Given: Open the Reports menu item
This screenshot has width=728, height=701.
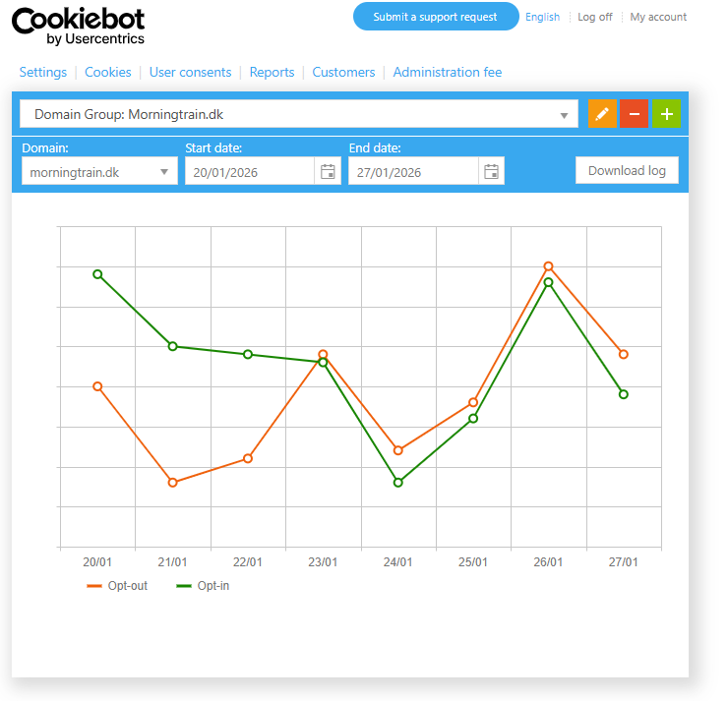Looking at the screenshot, I should click(x=272, y=72).
